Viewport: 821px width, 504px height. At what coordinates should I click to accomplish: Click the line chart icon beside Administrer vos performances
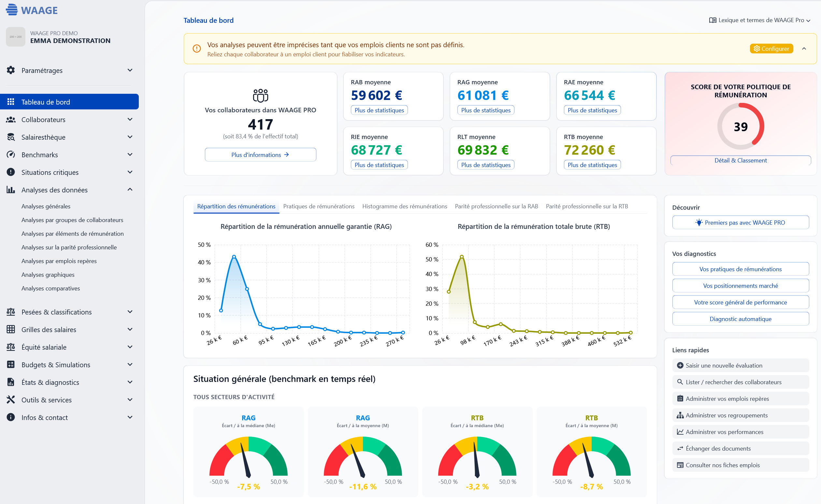pos(680,432)
